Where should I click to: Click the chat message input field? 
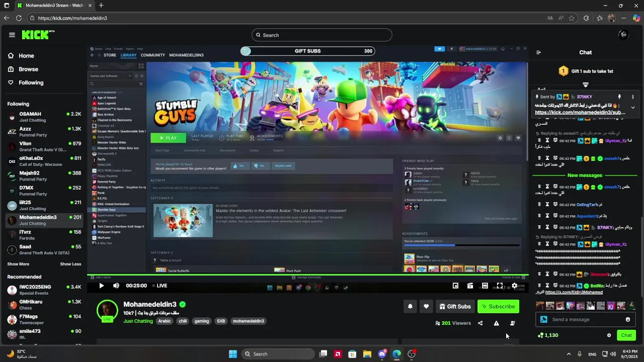tap(585, 319)
